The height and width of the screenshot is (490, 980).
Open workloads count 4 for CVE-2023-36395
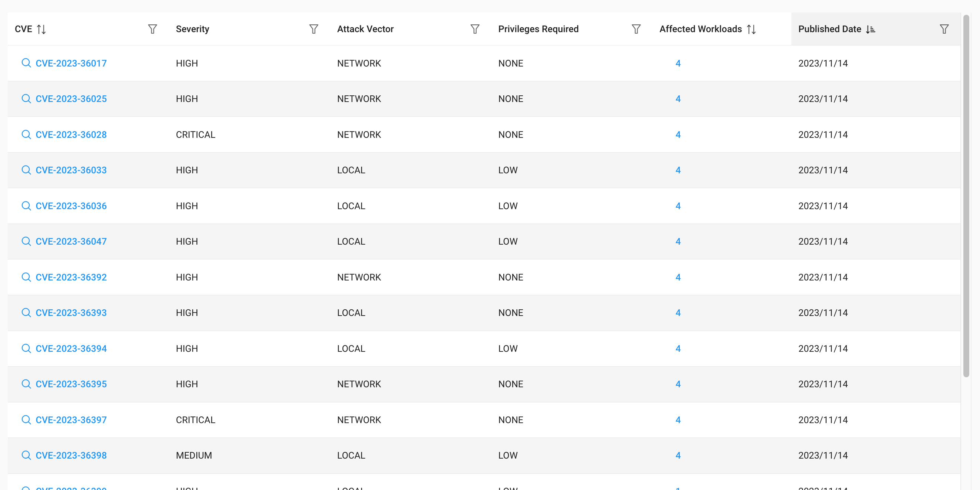pyautogui.click(x=677, y=384)
